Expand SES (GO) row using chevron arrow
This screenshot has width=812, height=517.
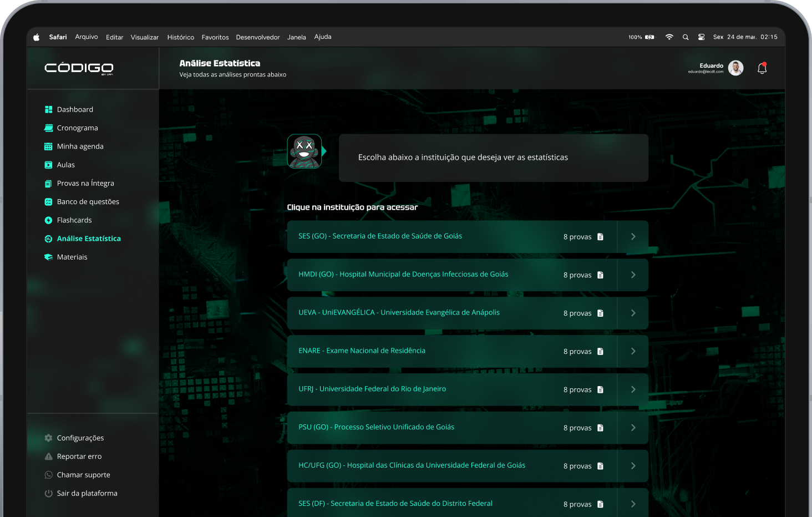point(633,237)
